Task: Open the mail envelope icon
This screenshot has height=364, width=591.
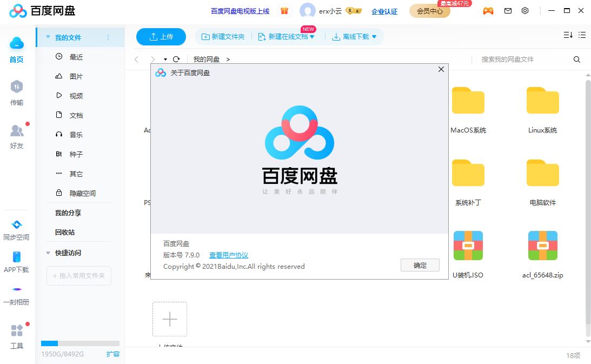Action: tap(508, 11)
